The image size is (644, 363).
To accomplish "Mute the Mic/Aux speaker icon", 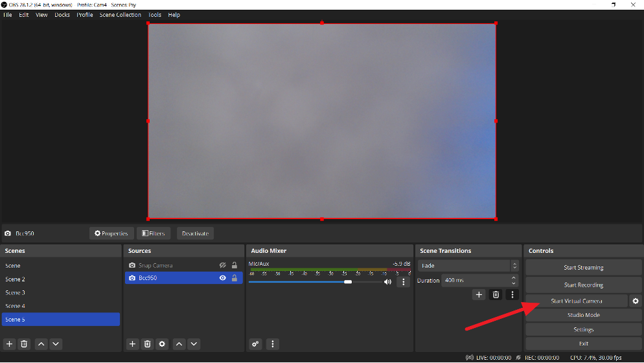I will pyautogui.click(x=387, y=282).
